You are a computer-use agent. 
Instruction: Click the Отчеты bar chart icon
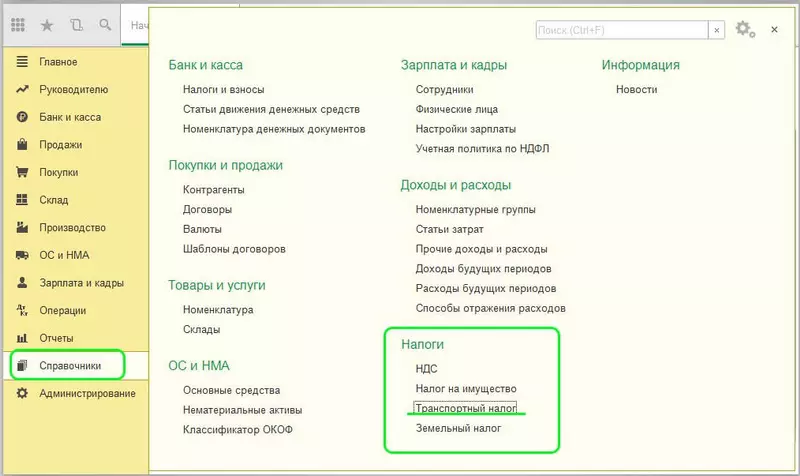[22, 338]
